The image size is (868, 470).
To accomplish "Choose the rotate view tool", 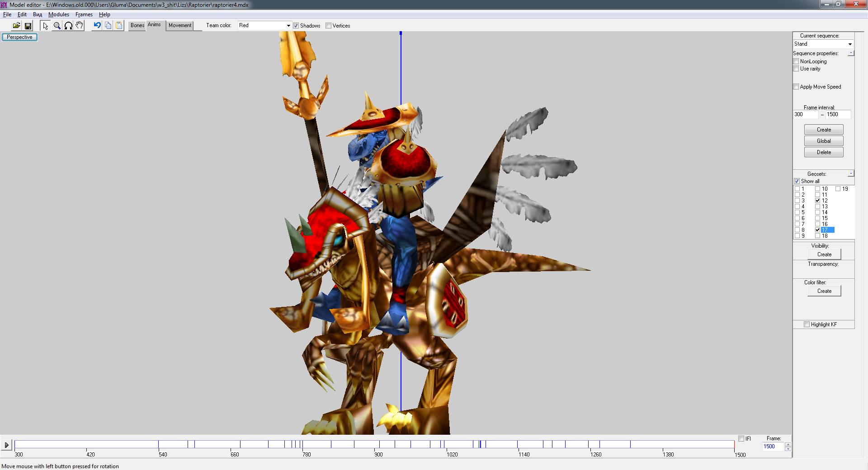I will point(68,25).
